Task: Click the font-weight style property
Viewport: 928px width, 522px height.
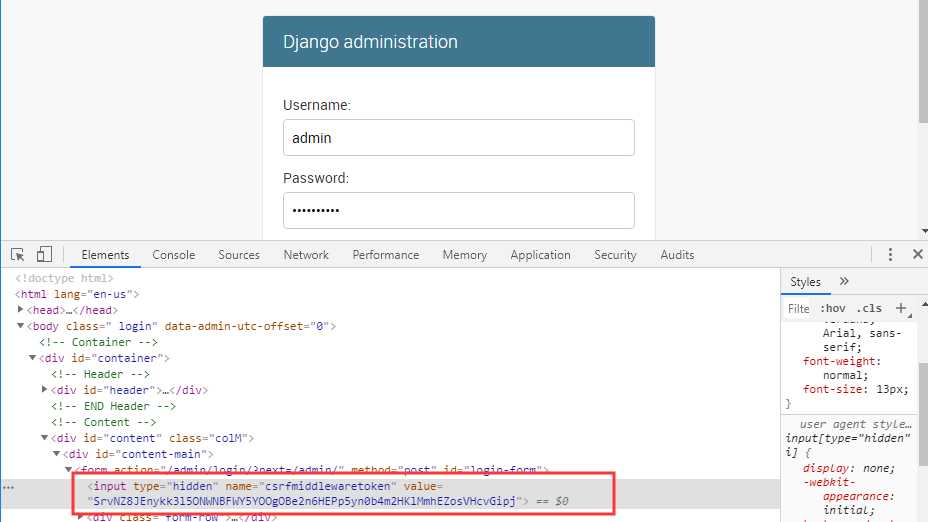Action: pyautogui.click(x=839, y=361)
